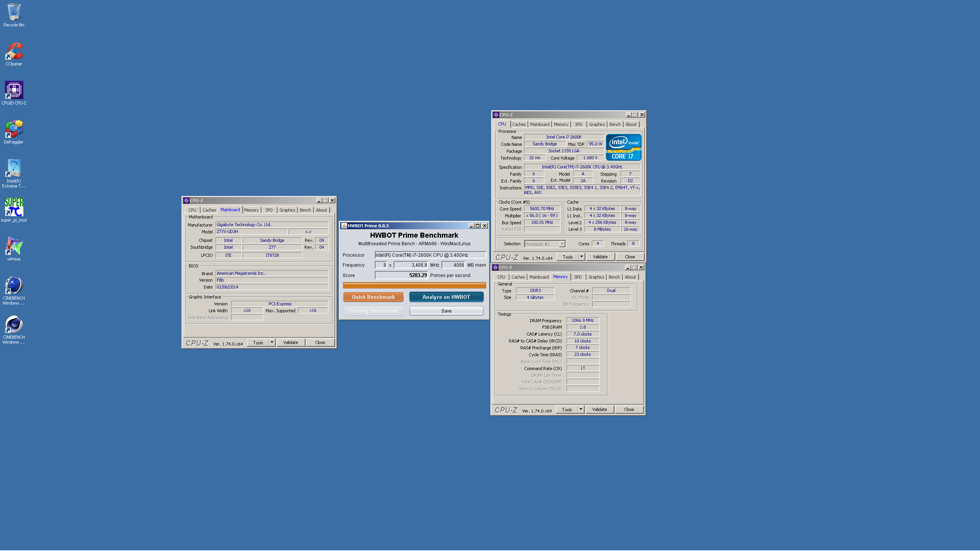980x551 pixels.
Task: Open Graphics tab in Mainboard CPU-Z window
Action: tap(287, 210)
